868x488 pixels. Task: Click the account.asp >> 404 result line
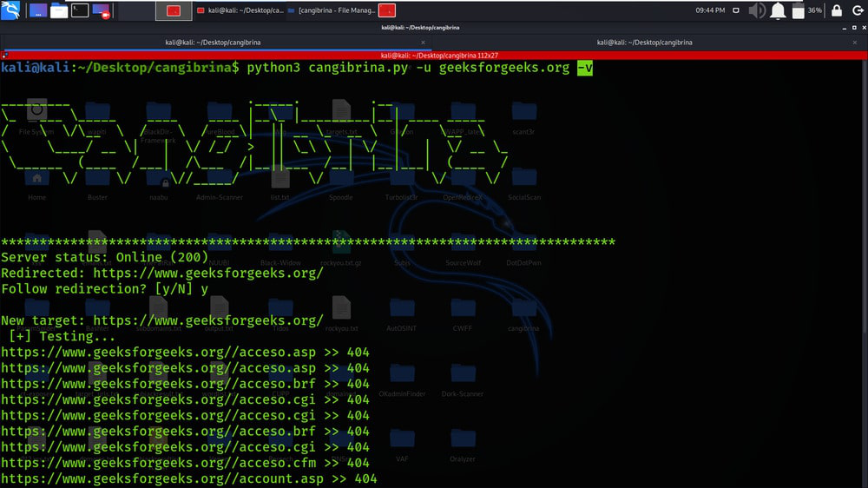(x=188, y=478)
